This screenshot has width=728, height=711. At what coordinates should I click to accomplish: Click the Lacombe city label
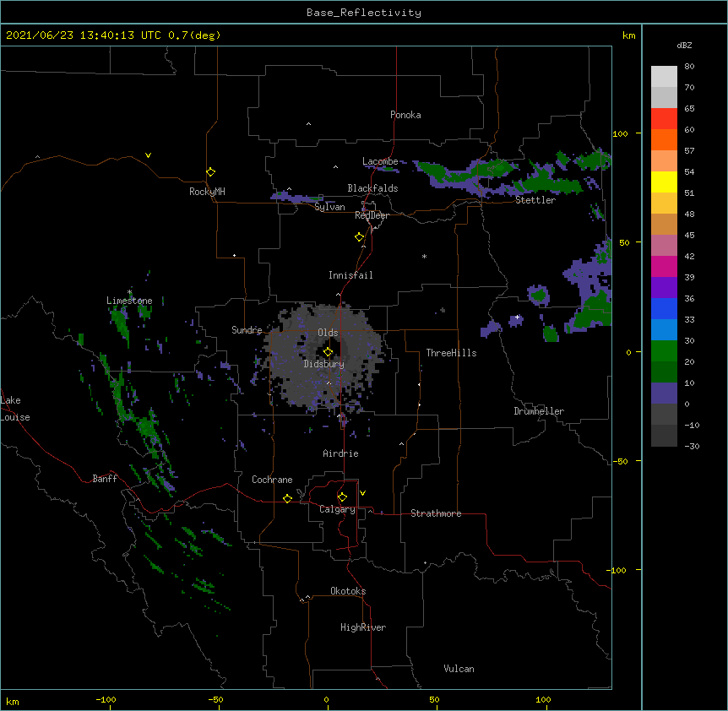pyautogui.click(x=380, y=161)
